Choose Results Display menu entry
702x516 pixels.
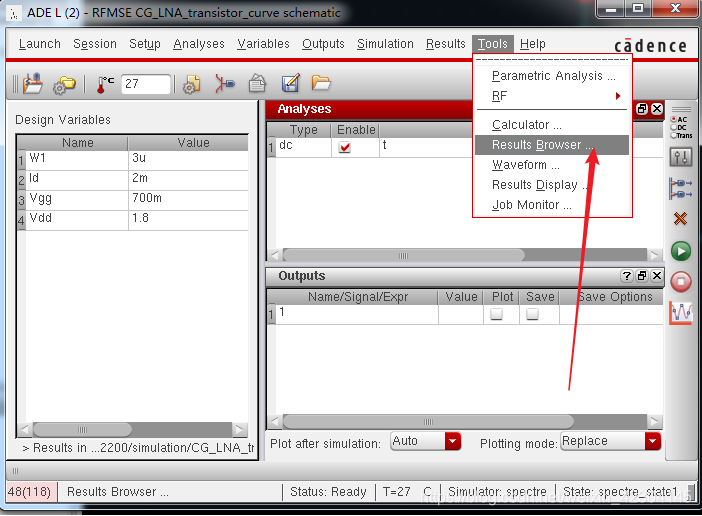552,185
